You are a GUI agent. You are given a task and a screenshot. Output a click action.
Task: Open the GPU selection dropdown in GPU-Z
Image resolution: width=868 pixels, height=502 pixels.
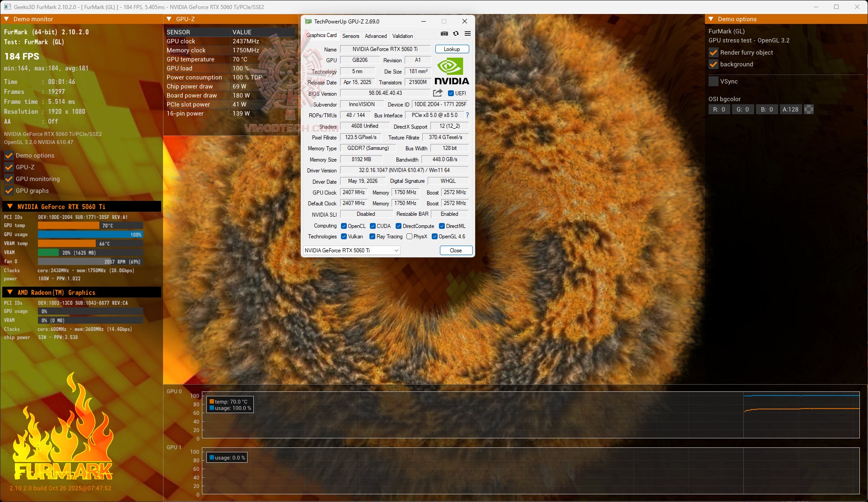351,250
